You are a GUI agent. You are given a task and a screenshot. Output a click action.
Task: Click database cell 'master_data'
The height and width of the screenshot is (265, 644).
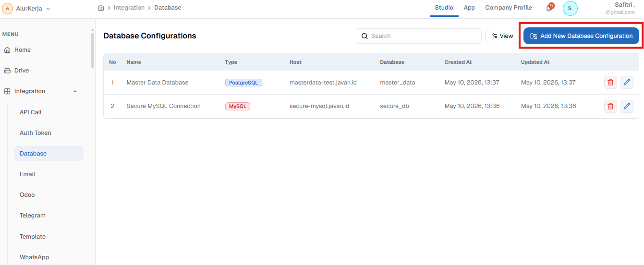[398, 83]
